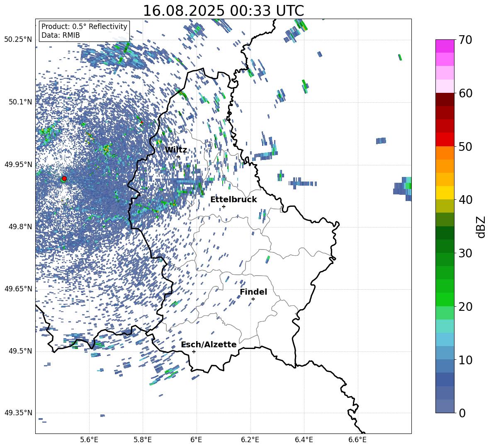Click the 49.95°N latitude label
The width and height of the screenshot is (491, 448).
click(18, 164)
